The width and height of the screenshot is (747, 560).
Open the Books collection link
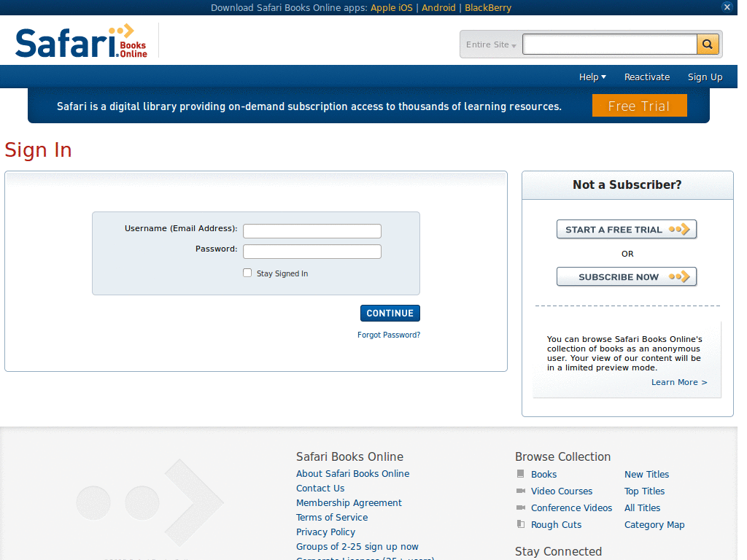[x=544, y=474]
